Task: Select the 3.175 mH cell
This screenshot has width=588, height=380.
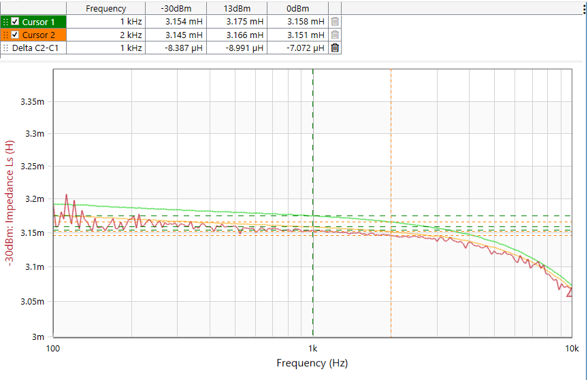Action: coord(237,22)
